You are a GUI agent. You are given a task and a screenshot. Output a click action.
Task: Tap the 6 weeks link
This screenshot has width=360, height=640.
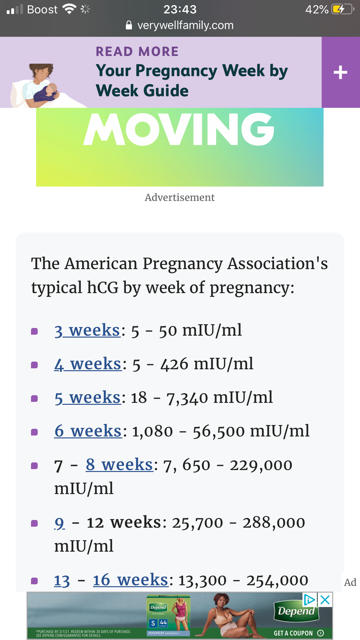(87, 431)
